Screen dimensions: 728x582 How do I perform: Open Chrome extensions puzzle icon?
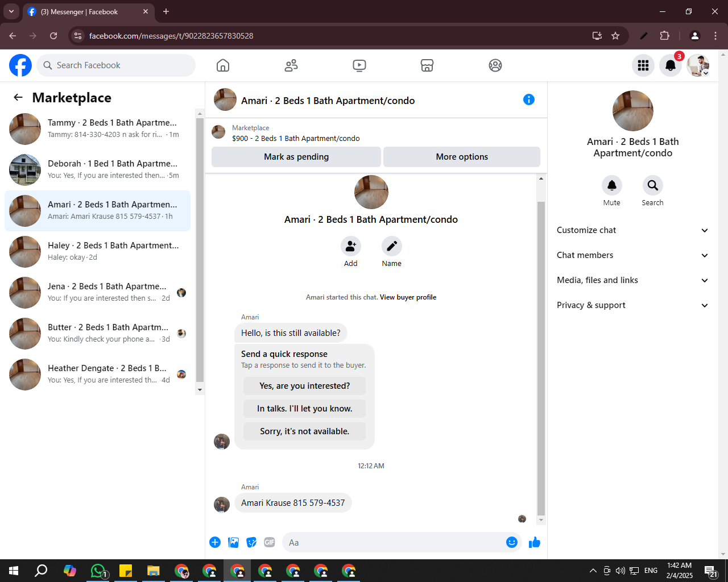[x=664, y=36]
